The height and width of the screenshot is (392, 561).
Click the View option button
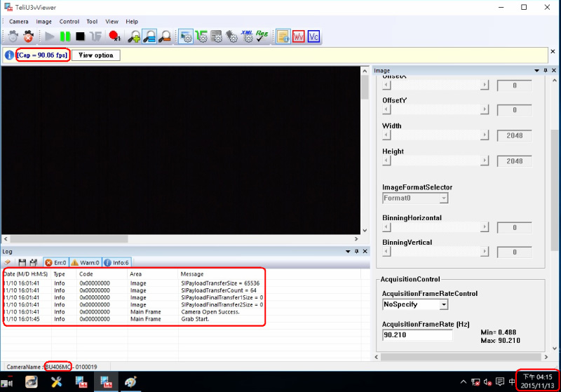pos(96,55)
